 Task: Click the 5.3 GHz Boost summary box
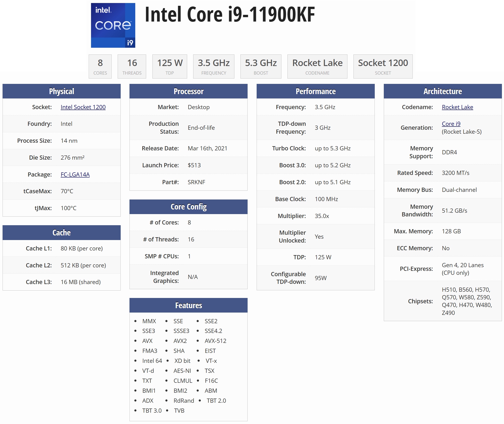(x=261, y=66)
